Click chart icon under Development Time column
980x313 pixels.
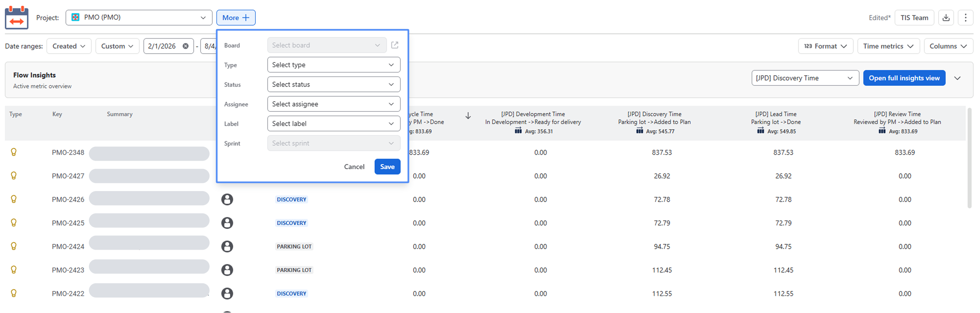click(518, 131)
